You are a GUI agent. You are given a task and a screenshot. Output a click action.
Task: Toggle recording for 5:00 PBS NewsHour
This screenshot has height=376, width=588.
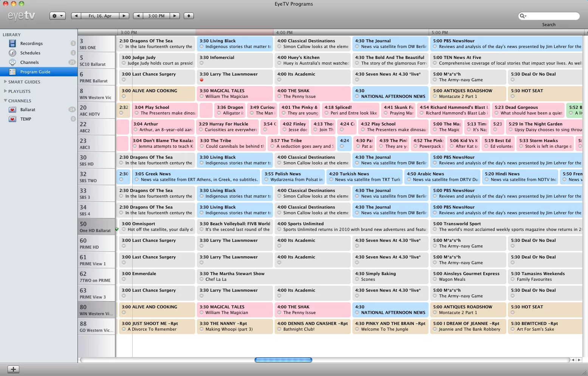pyautogui.click(x=436, y=46)
